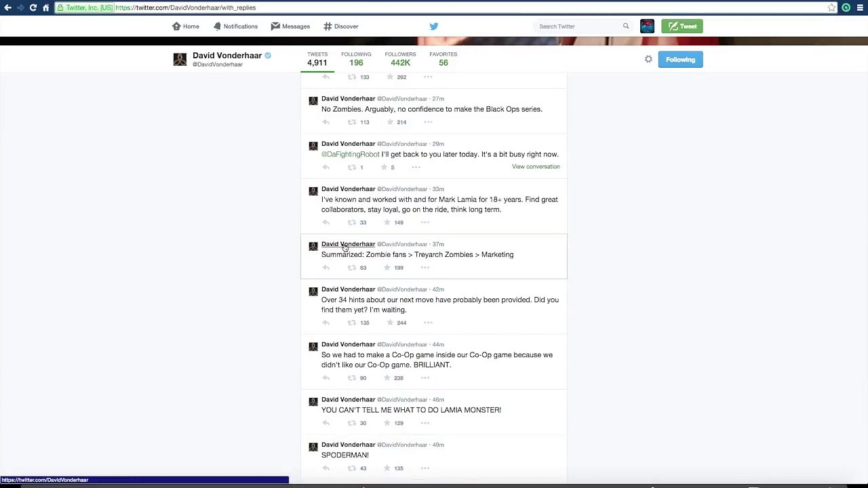Viewport: 868px width, 488px height.
Task: Open the Favorites 56 tab
Action: pyautogui.click(x=443, y=60)
